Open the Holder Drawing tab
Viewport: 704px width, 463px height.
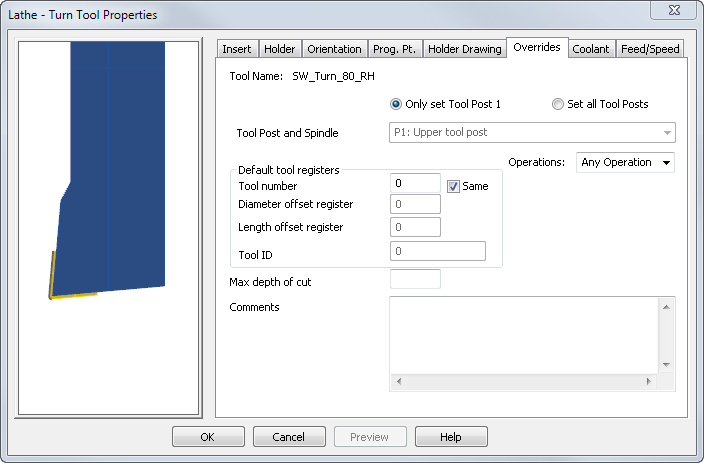pyautogui.click(x=464, y=49)
